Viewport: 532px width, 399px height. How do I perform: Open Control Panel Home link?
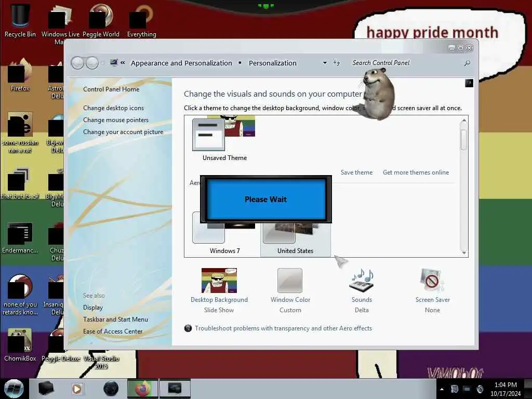coord(111,89)
